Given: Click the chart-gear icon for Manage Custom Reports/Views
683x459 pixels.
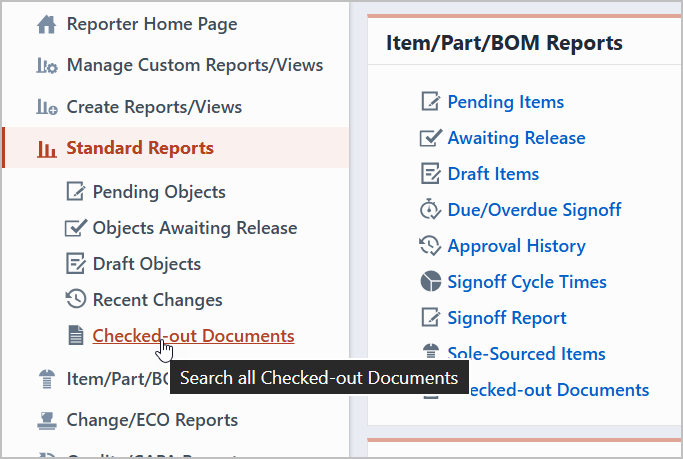Looking at the screenshot, I should click(47, 66).
